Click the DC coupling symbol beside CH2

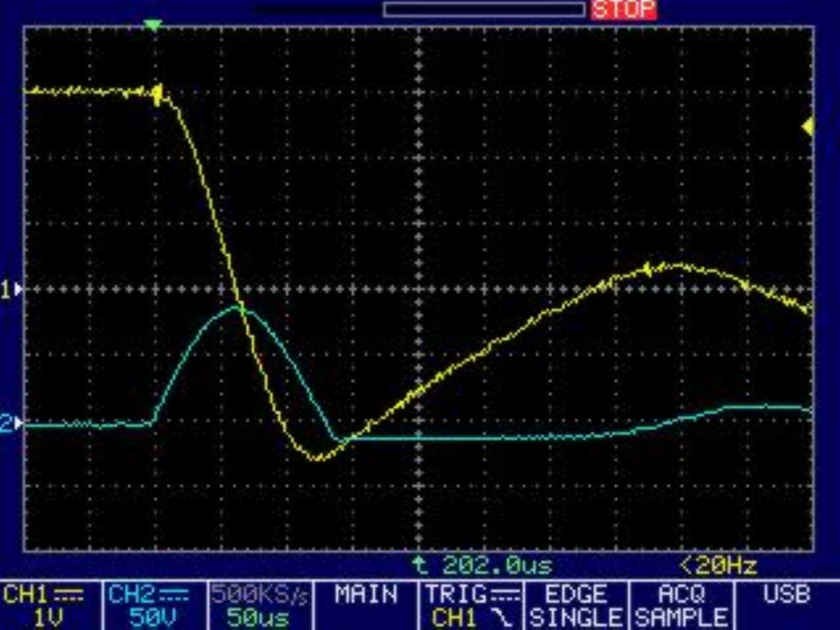click(x=174, y=595)
